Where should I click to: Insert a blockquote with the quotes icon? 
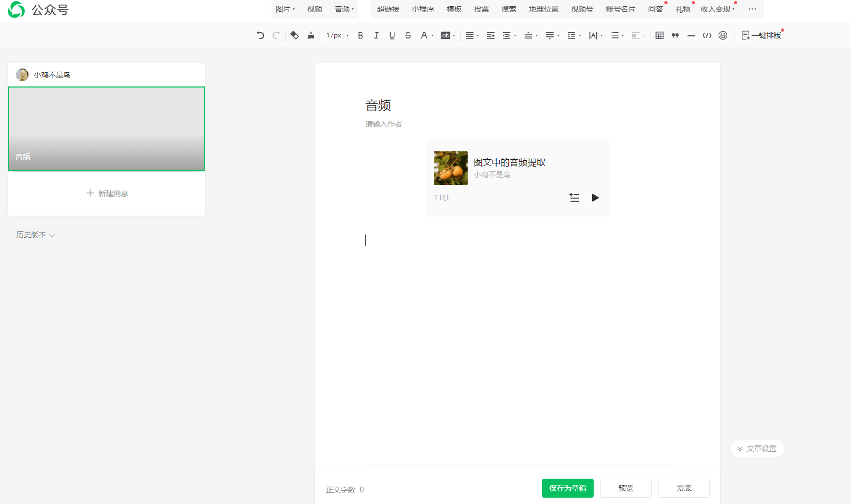675,35
